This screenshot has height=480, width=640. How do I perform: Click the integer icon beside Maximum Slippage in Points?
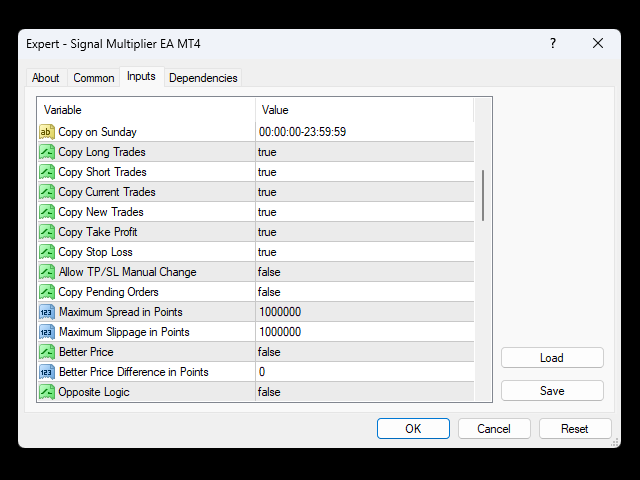coord(47,332)
